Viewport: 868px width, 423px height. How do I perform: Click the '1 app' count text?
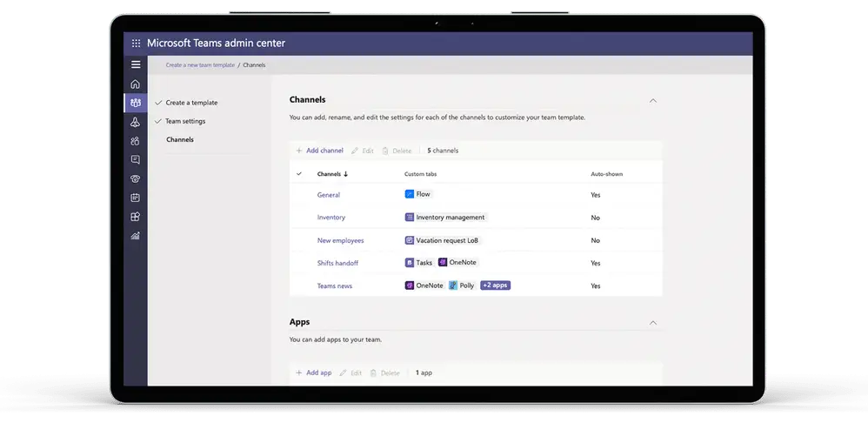[x=424, y=373]
